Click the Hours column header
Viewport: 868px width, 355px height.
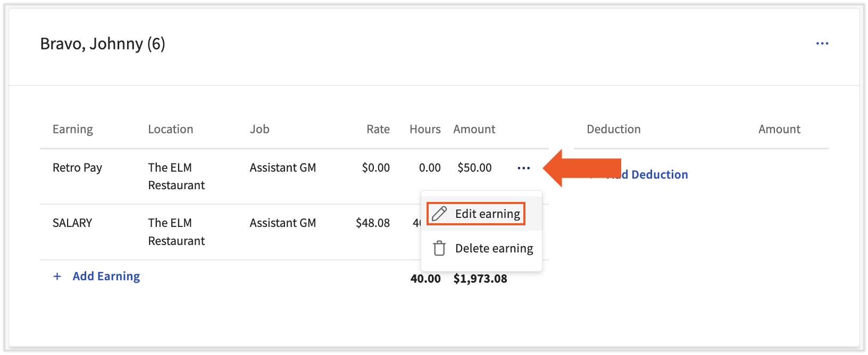(424, 129)
